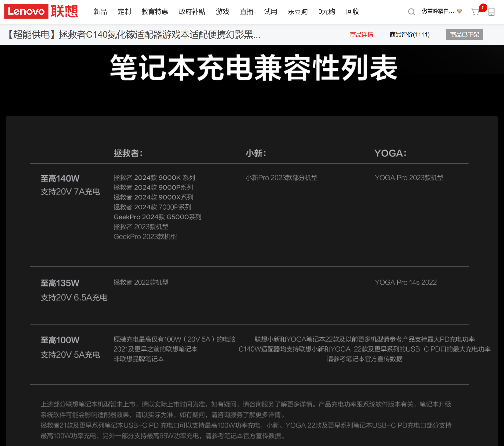Viewport: 504px width, 446px height.
Task: Click 非联想品牌笔记本 line
Action: pyautogui.click(x=139, y=359)
